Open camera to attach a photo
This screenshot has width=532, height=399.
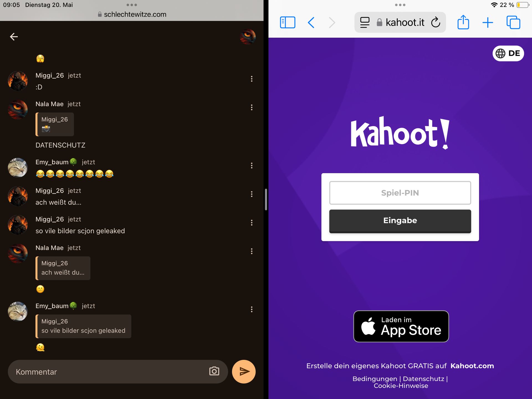pyautogui.click(x=214, y=371)
